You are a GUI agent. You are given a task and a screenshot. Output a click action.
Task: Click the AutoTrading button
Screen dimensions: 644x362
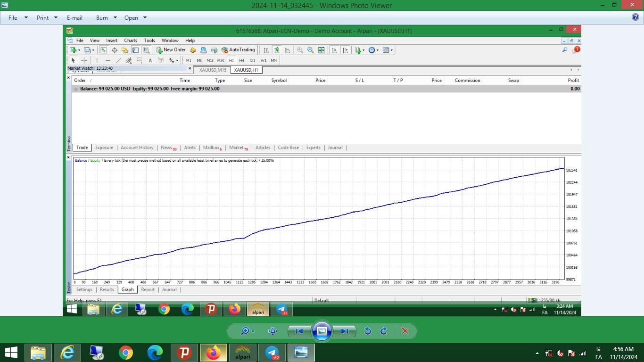[238, 50]
